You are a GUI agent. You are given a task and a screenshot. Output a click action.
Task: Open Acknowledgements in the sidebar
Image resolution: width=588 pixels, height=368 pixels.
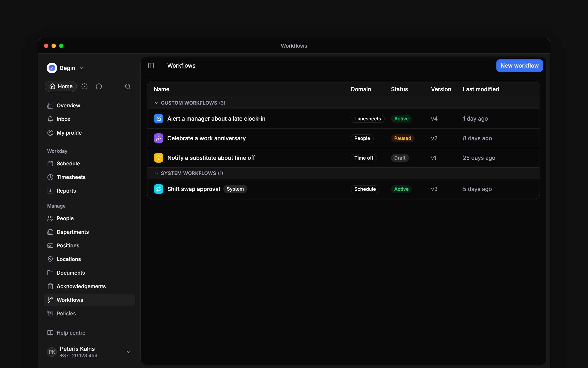[89, 286]
